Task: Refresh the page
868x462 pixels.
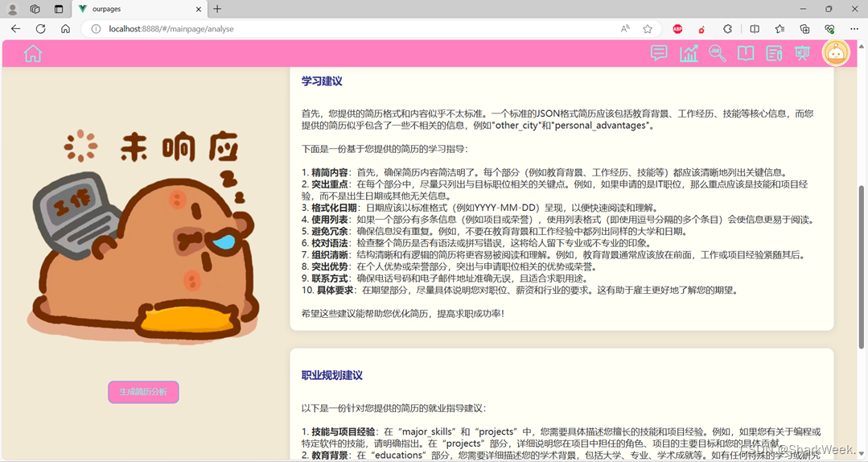Action: pyautogui.click(x=40, y=29)
